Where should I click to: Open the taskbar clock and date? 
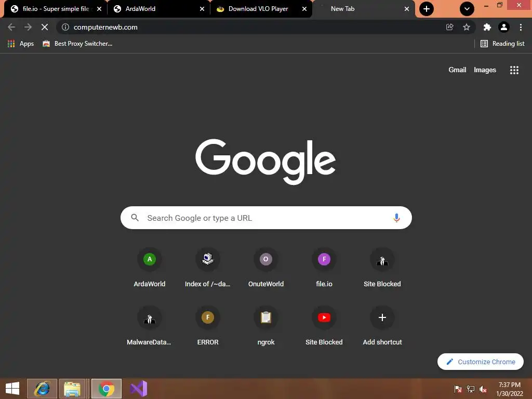coord(509,389)
